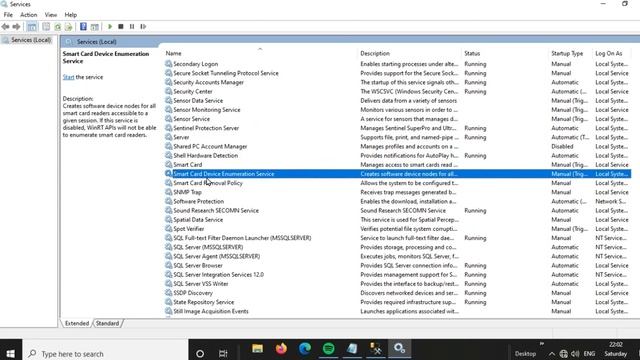The width and height of the screenshot is (640, 360).
Task: Click the Refresh toolbar icon
Action: coord(58,27)
